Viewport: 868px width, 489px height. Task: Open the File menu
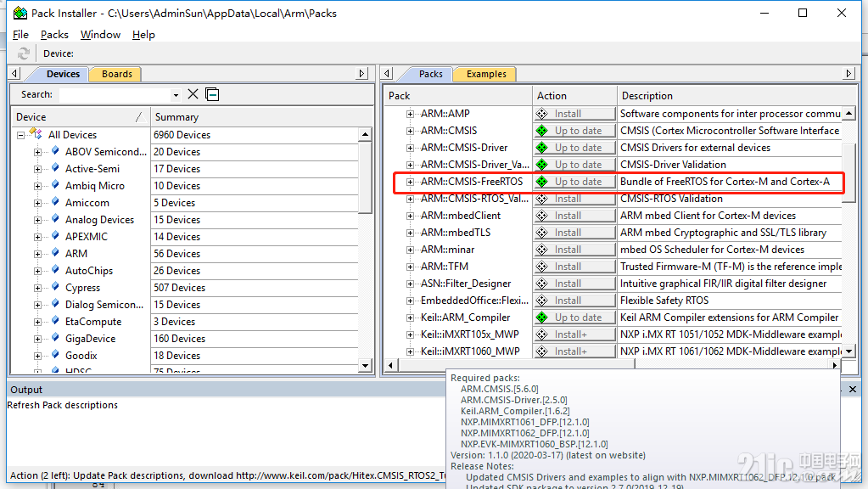tap(20, 34)
